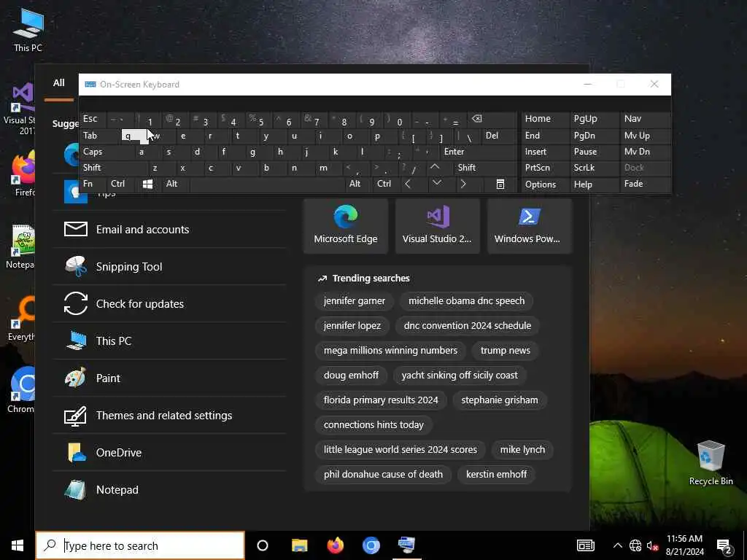Open This PC from suggested list
The width and height of the screenshot is (747, 560).
pos(169,341)
